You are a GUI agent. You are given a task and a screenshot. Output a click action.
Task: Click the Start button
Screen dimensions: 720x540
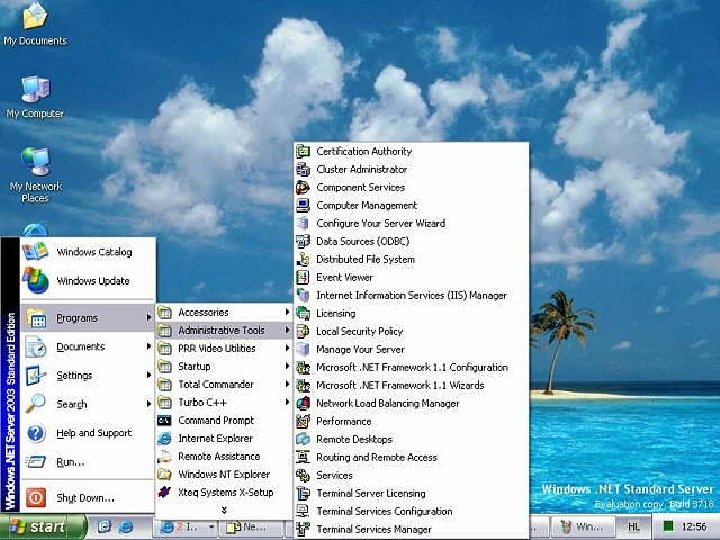pyautogui.click(x=44, y=527)
